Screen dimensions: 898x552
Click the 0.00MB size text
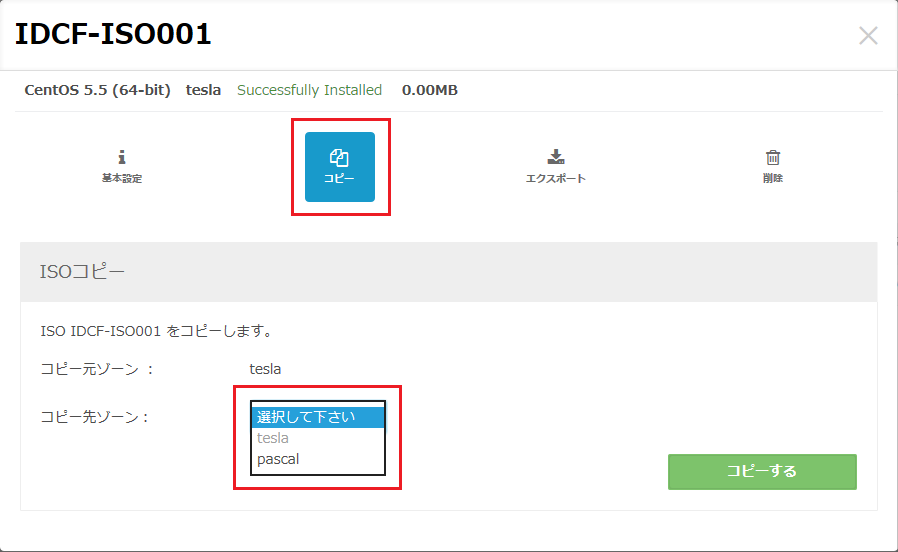(x=430, y=90)
